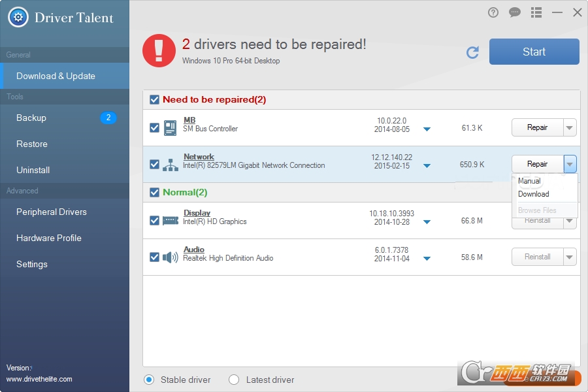
Task: Click the blue Backup count badge
Action: [x=108, y=118]
